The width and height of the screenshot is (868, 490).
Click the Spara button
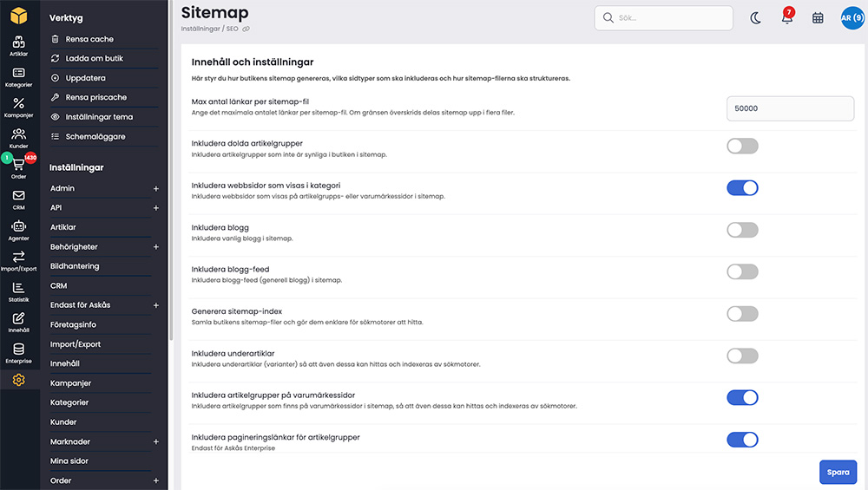coord(838,473)
